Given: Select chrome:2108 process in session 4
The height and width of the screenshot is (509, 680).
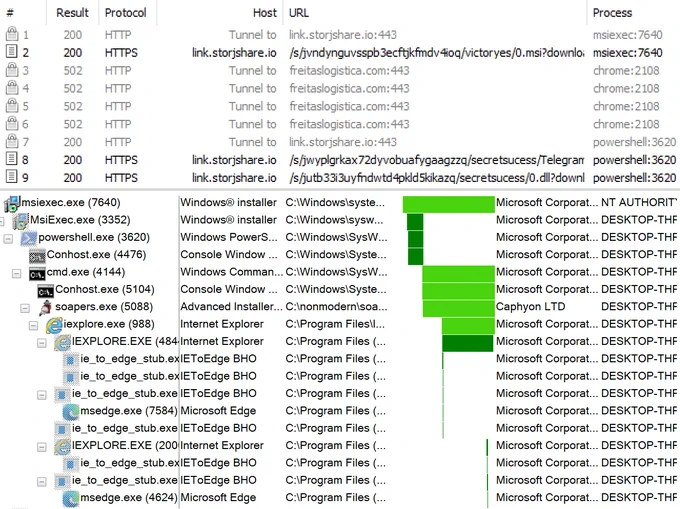Looking at the screenshot, I should (626, 88).
